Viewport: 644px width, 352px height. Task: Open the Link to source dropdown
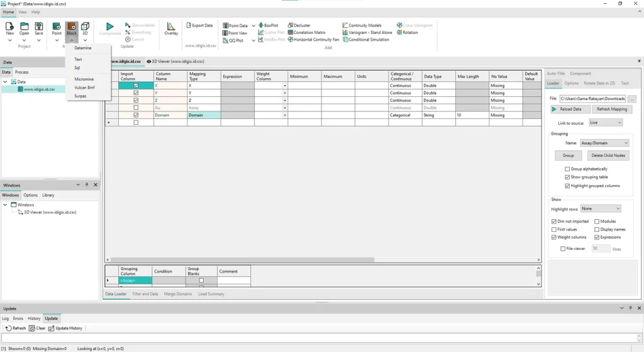coord(606,123)
